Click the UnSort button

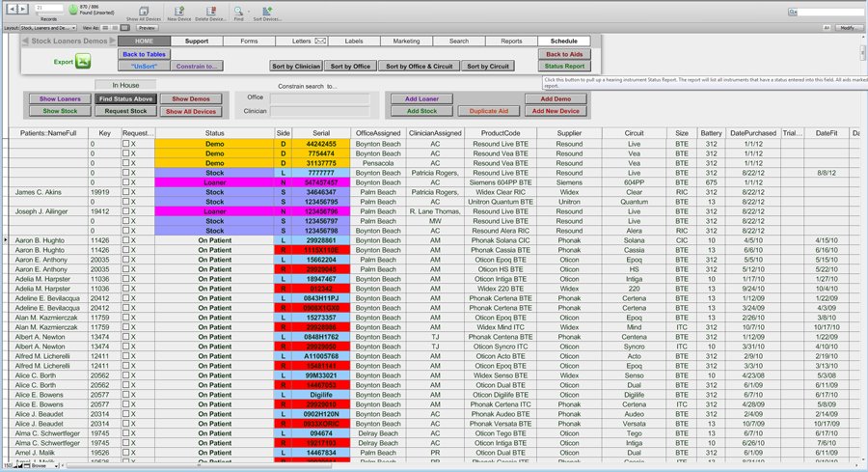144,66
